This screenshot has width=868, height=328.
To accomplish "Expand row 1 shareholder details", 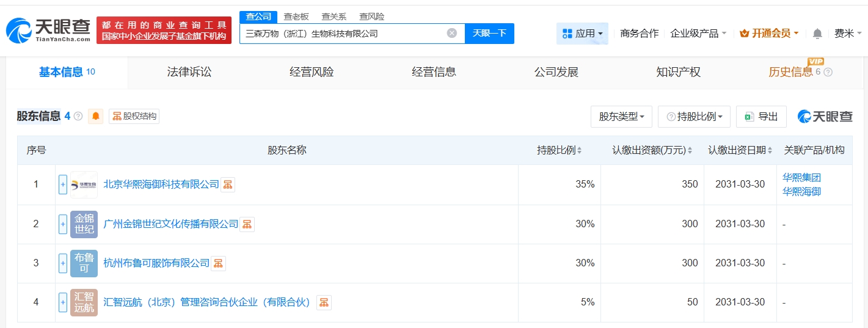I will point(63,184).
